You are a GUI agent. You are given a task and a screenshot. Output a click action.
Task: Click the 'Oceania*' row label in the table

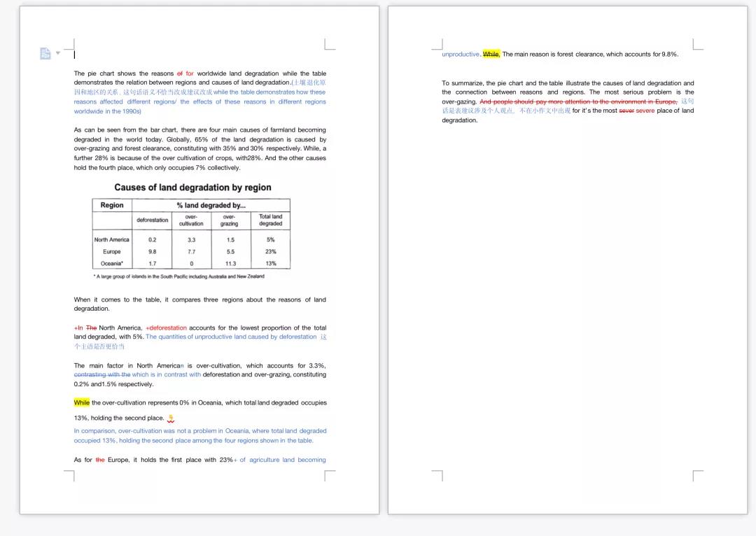click(112, 263)
